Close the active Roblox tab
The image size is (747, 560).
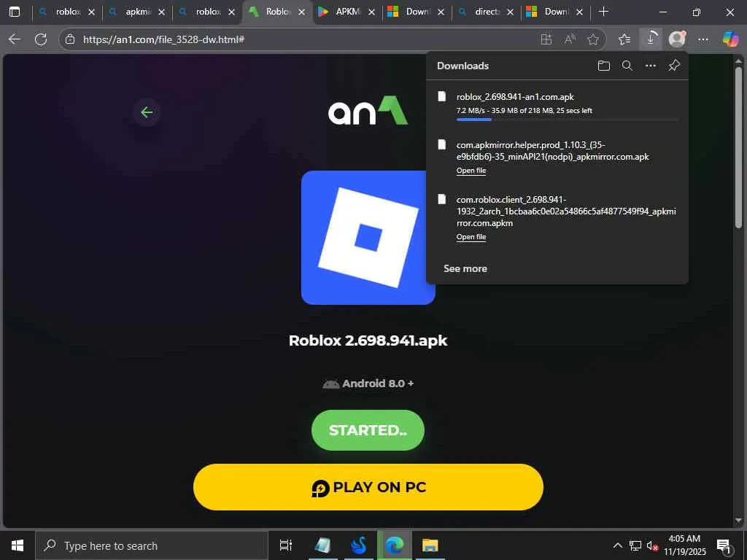click(x=301, y=12)
